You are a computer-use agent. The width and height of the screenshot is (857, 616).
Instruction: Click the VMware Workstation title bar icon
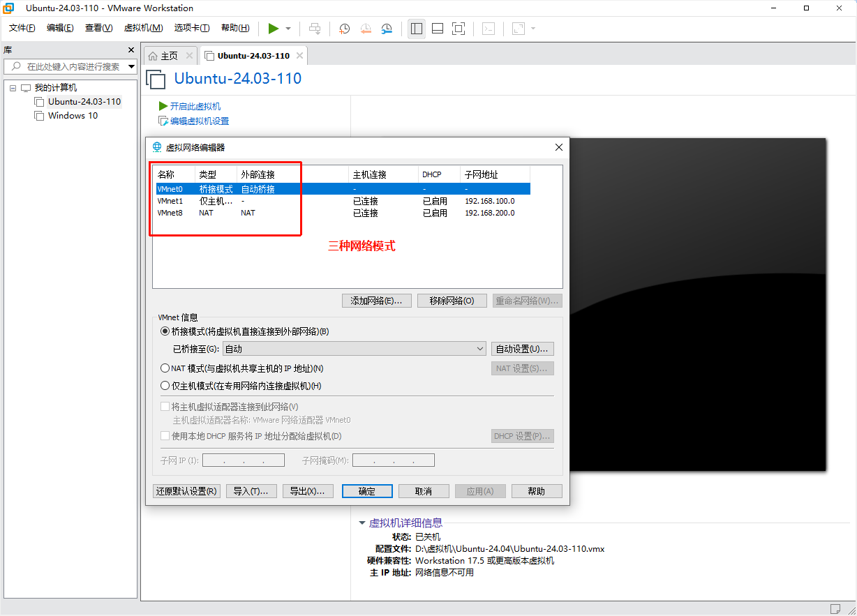point(10,8)
